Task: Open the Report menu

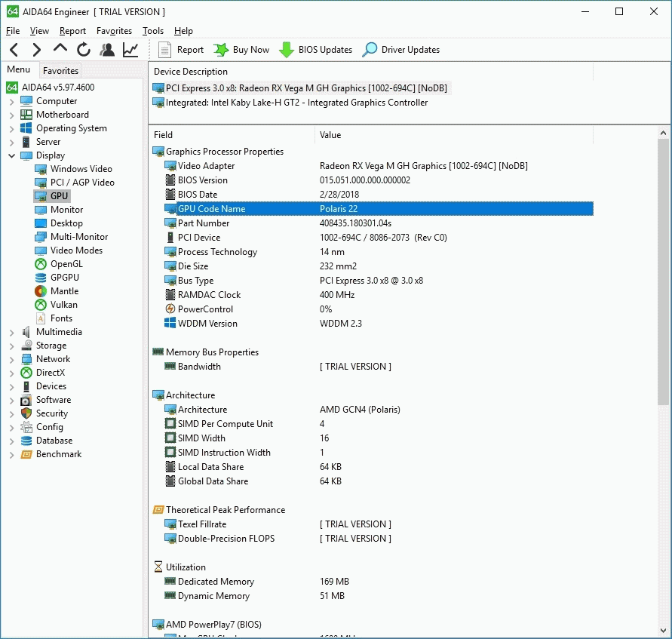Action: tap(72, 31)
